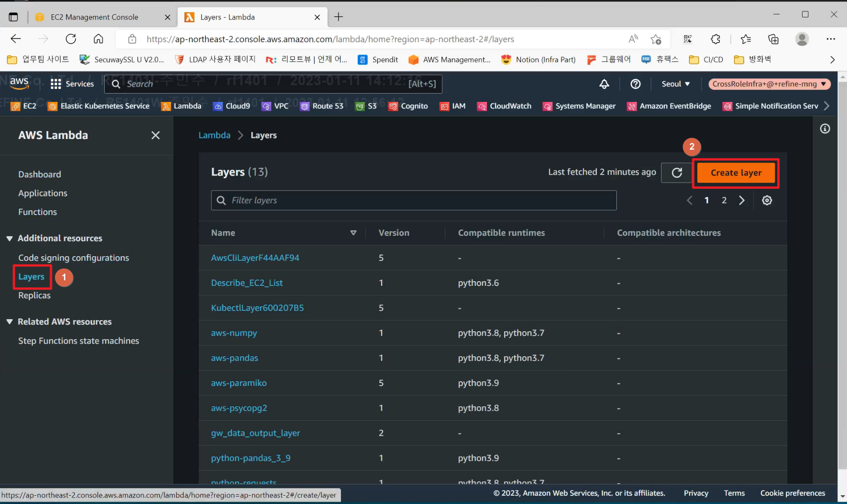Open AwsCliLayerF44AAF94 layer
Screen dimensions: 847x504
255,258
